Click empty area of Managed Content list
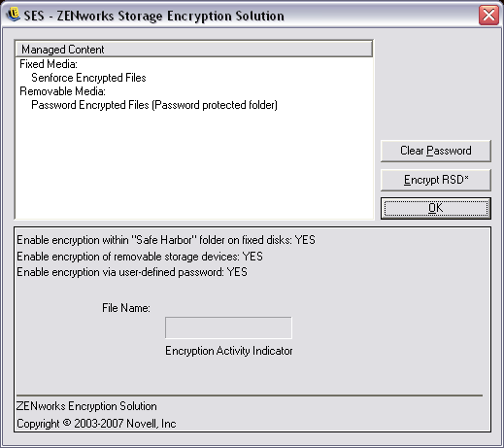This screenshot has width=504, height=448. 194,165
